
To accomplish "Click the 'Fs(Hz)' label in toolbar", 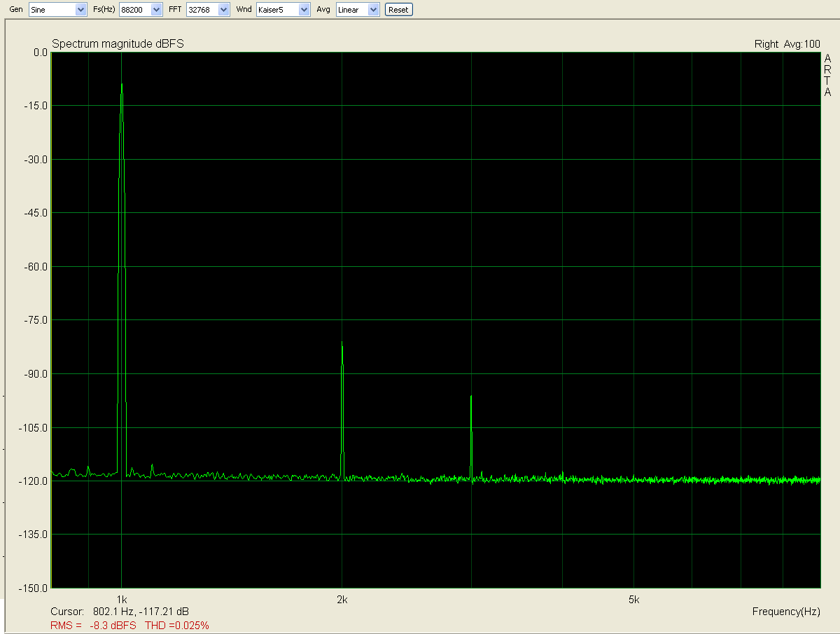I will pos(104,10).
